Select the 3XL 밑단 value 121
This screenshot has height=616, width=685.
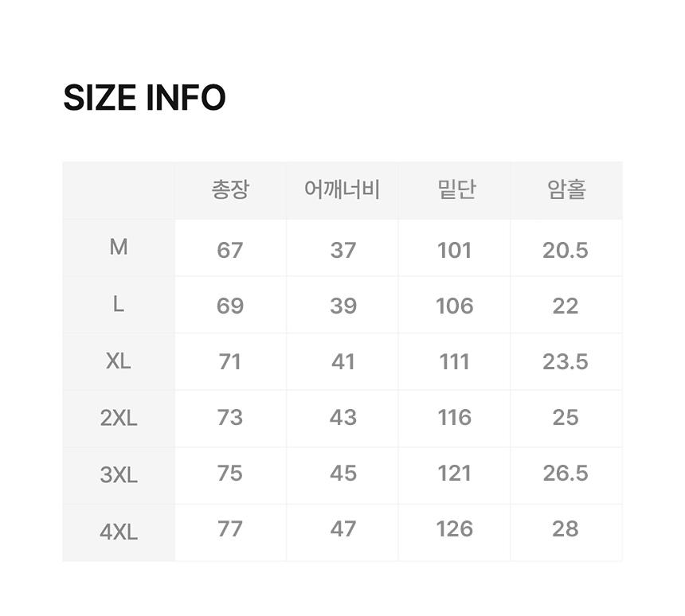455,473
